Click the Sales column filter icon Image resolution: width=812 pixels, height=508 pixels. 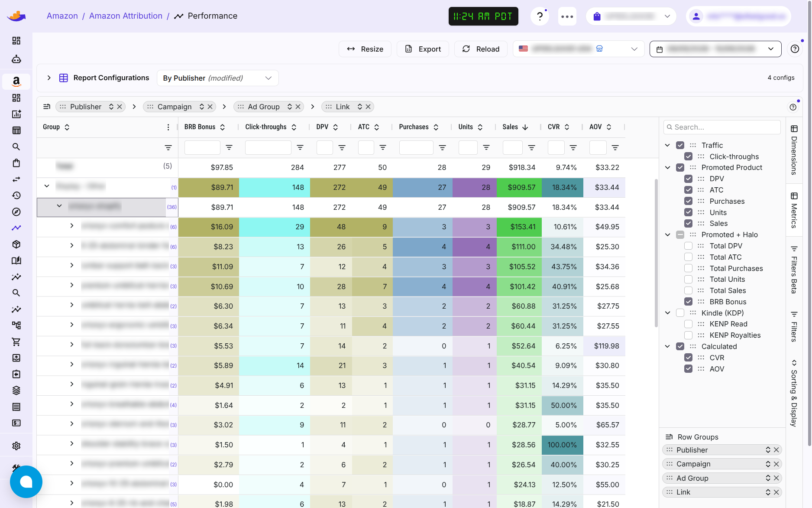pyautogui.click(x=531, y=148)
